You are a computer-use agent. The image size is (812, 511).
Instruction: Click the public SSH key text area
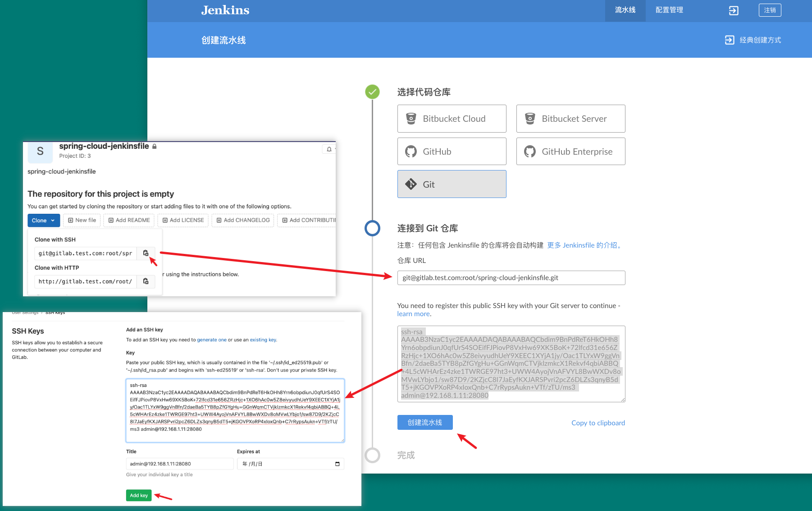(511, 364)
